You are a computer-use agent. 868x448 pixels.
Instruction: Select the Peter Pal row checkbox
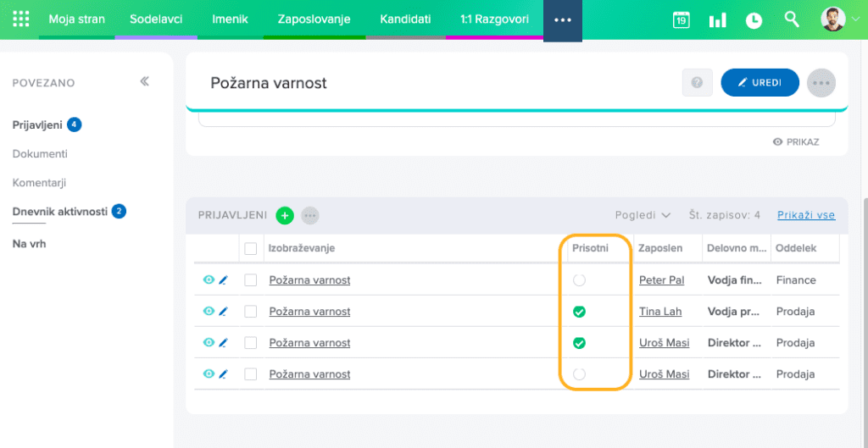coord(251,280)
